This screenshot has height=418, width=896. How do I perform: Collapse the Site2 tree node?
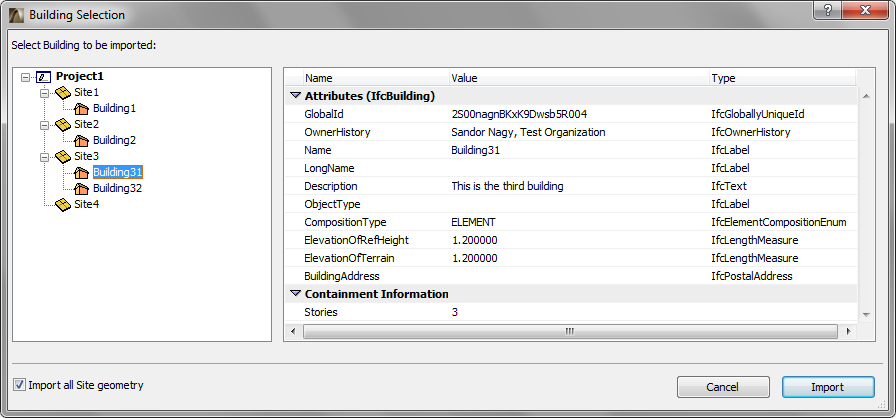pyautogui.click(x=45, y=124)
